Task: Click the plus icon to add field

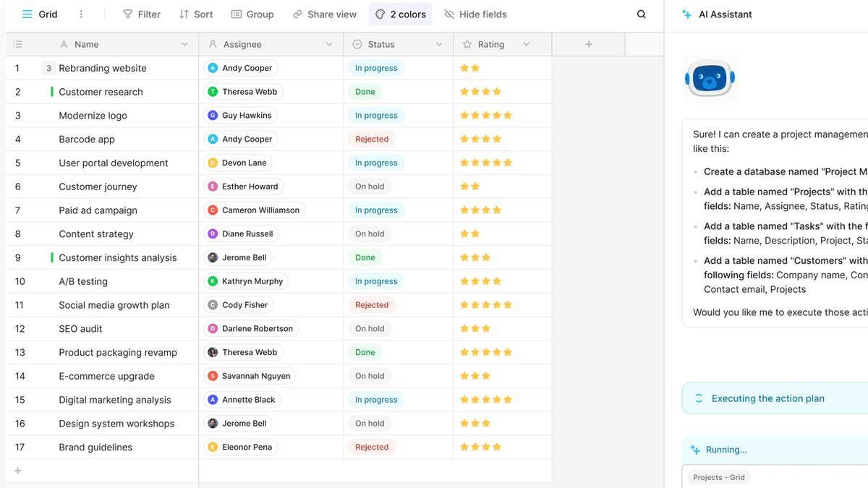Action: (588, 44)
